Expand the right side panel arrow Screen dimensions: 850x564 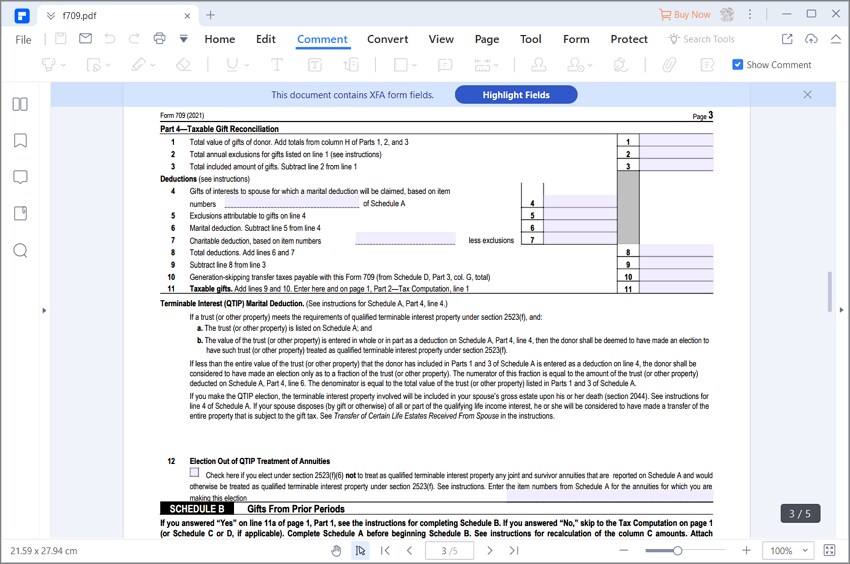[x=841, y=310]
